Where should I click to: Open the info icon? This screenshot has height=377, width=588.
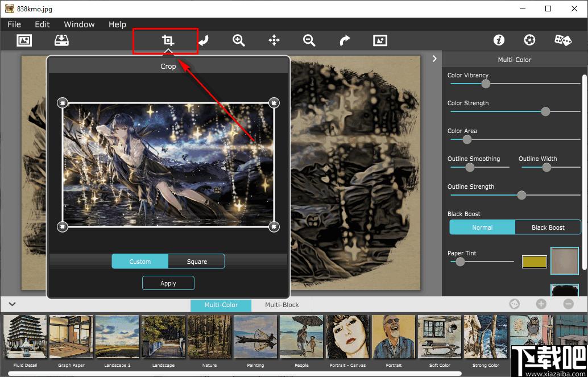(x=499, y=40)
